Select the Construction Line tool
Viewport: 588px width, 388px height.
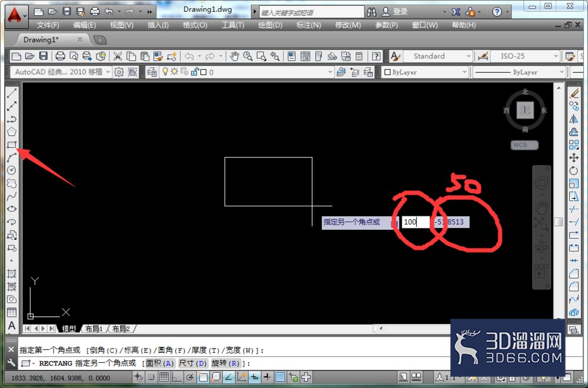point(12,106)
